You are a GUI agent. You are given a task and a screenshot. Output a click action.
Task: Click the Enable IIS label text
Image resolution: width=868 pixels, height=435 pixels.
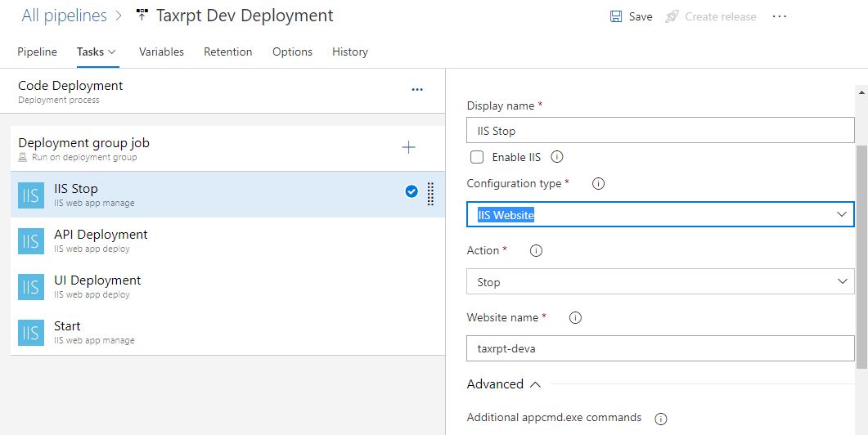click(x=516, y=157)
